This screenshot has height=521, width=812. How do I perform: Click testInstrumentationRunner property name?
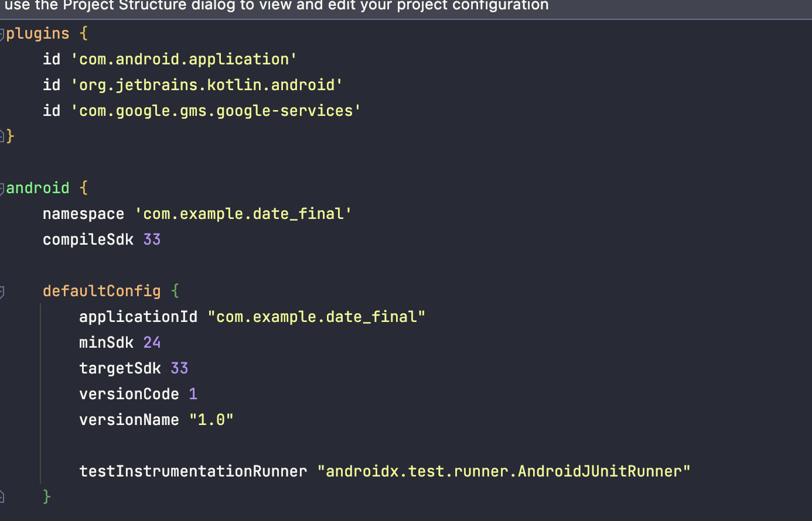[x=193, y=471]
